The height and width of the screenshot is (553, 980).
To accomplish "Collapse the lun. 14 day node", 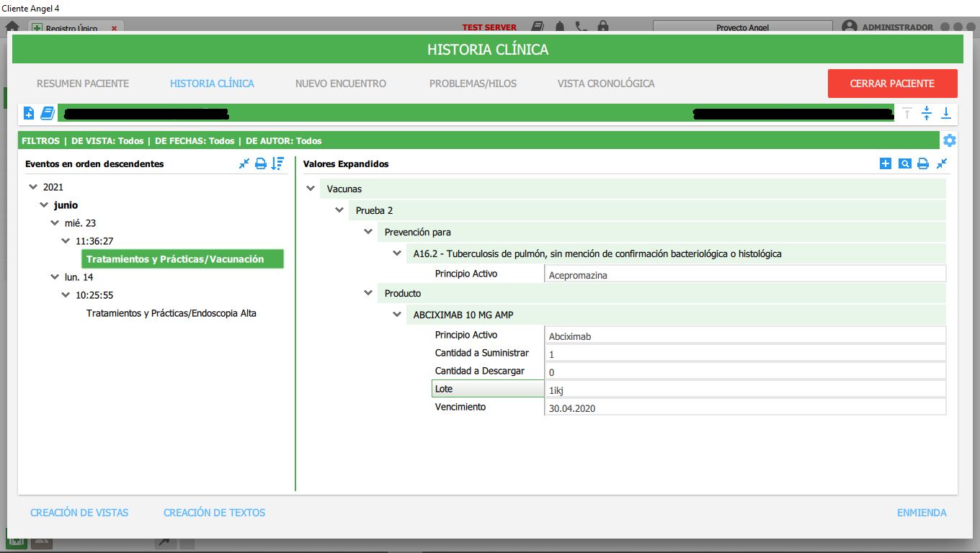I will 55,277.
